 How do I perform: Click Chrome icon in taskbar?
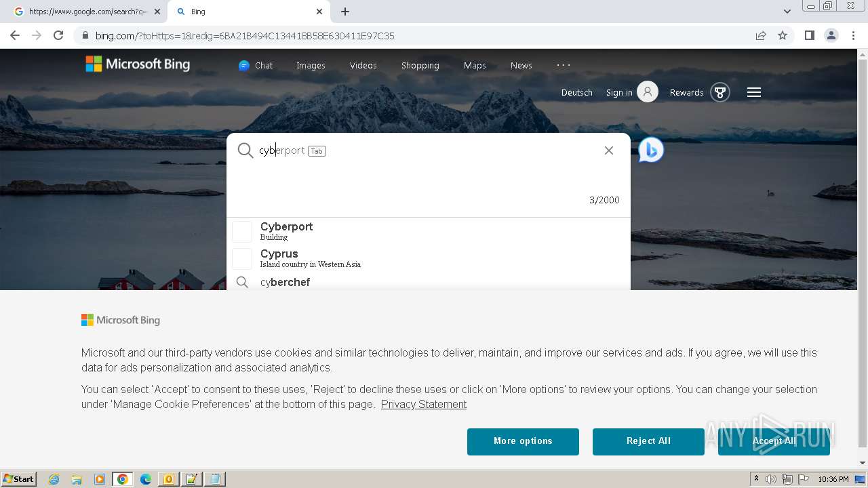pyautogui.click(x=123, y=479)
